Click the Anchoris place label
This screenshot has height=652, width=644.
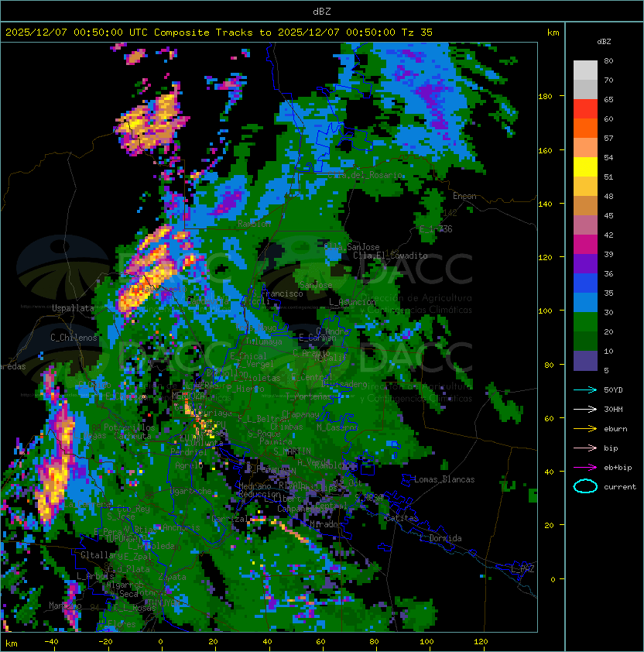pyautogui.click(x=181, y=527)
